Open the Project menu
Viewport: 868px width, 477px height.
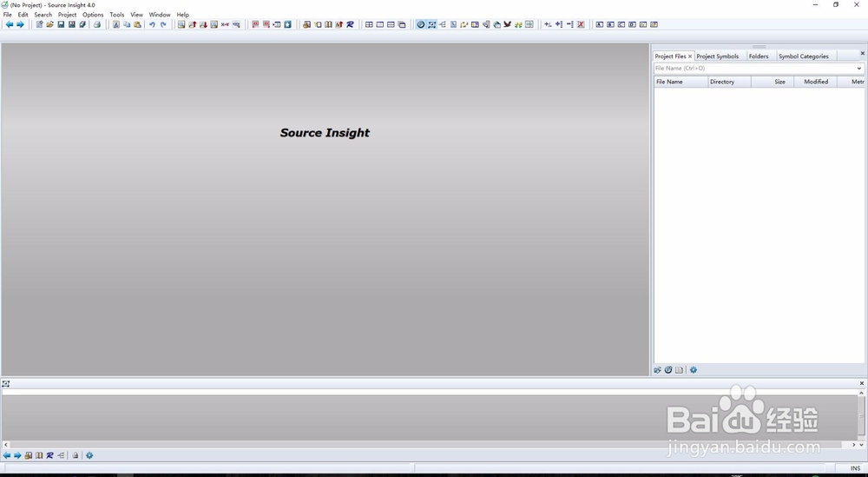coord(68,15)
